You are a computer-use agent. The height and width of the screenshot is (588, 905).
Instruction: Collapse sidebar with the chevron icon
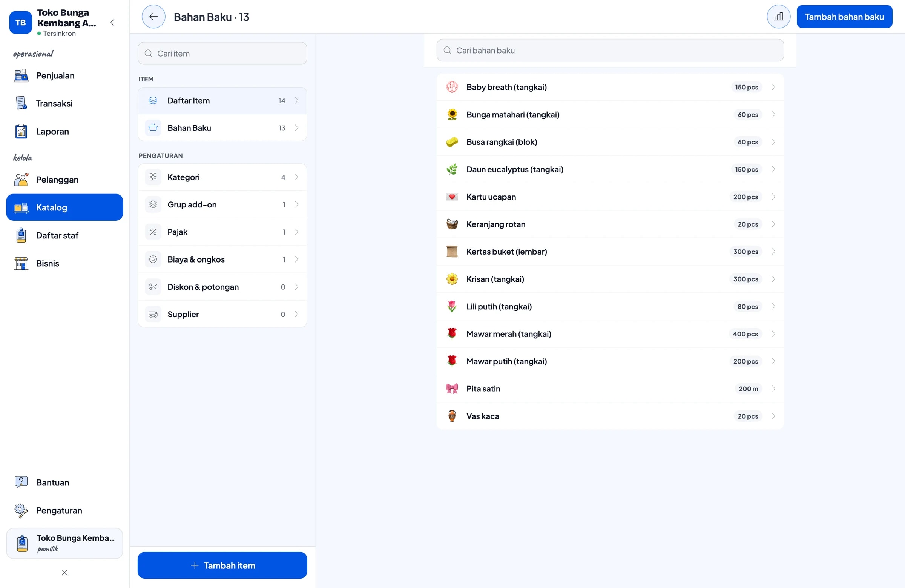click(x=112, y=22)
